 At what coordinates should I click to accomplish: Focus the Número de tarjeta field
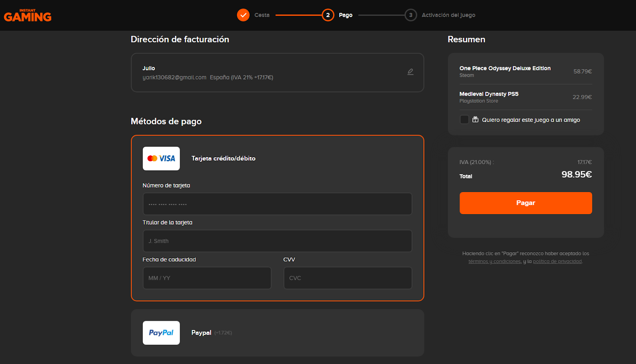277,204
